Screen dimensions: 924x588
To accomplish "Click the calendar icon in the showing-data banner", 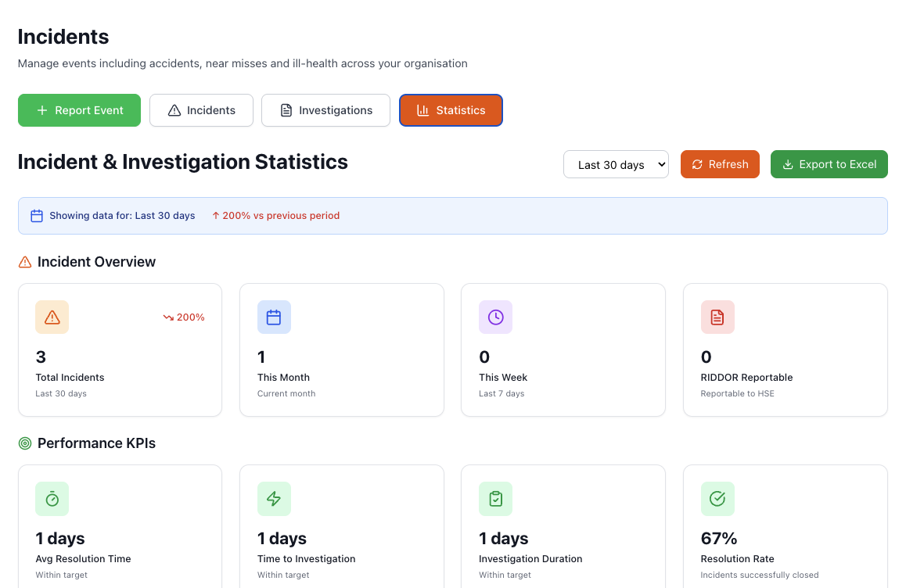I will pos(36,215).
